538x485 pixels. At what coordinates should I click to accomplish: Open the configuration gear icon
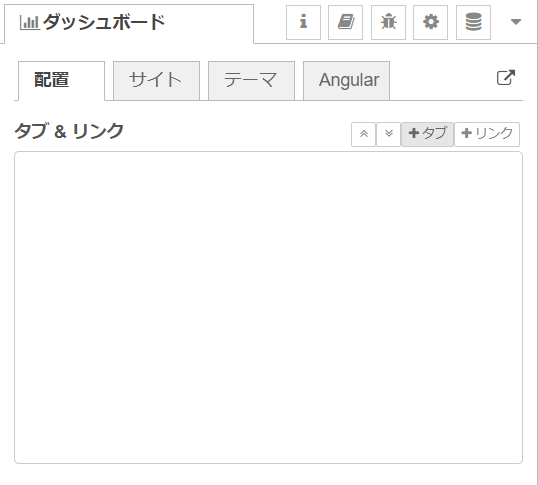pos(431,22)
